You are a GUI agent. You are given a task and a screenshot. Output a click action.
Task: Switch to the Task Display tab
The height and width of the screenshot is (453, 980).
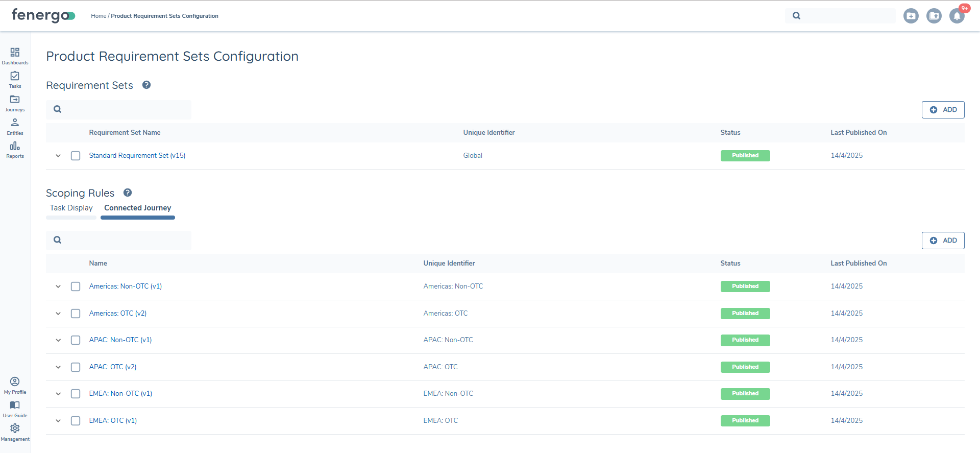coord(71,208)
